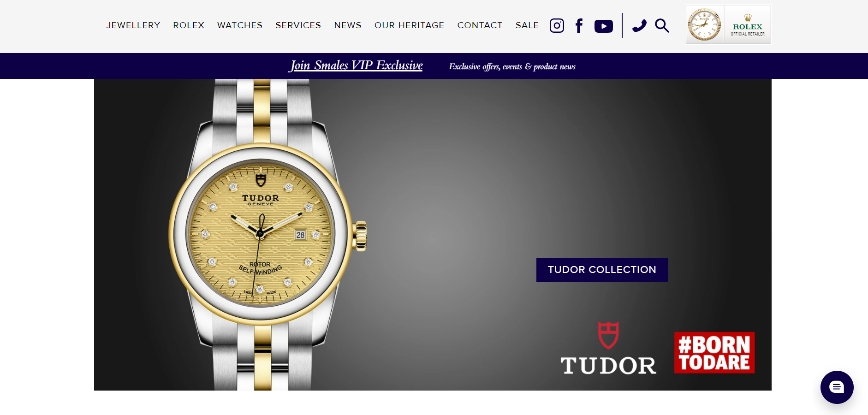Open the live chat bubble
The width and height of the screenshot is (868, 415).
837,387
